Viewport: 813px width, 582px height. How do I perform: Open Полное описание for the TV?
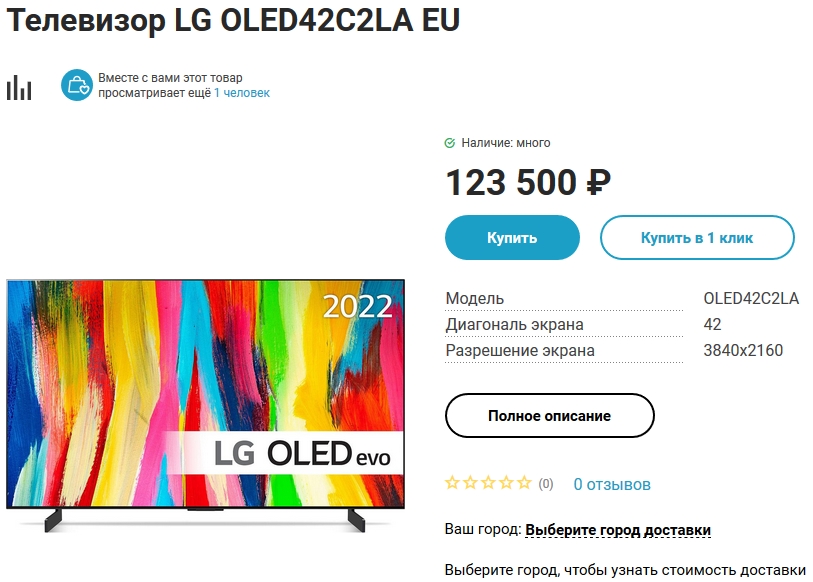pos(549,416)
